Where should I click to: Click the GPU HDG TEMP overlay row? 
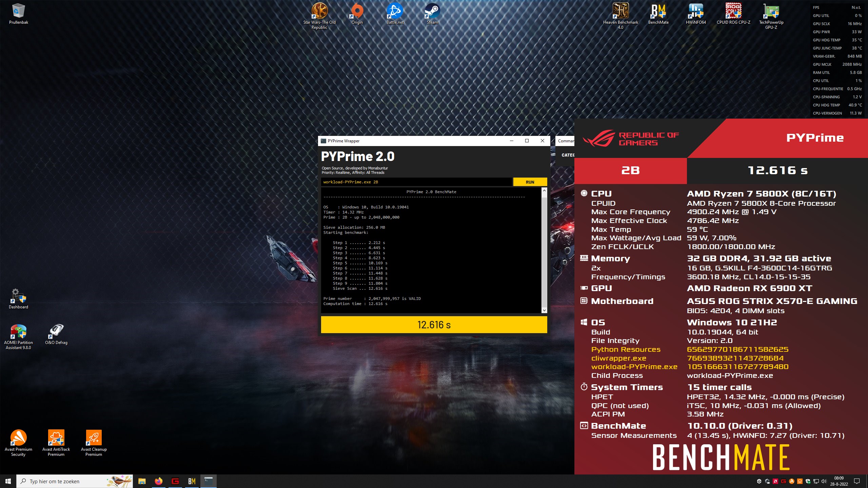click(x=837, y=40)
